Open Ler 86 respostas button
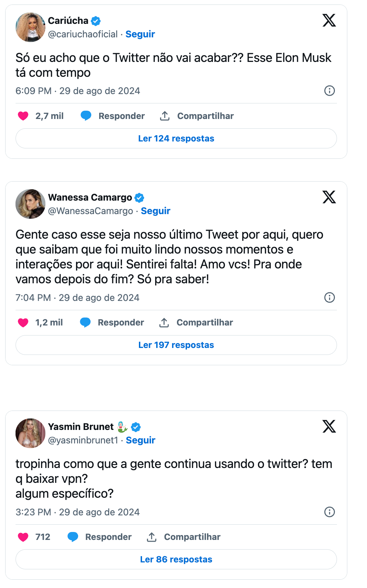This screenshot has width=367, height=588. tap(176, 559)
